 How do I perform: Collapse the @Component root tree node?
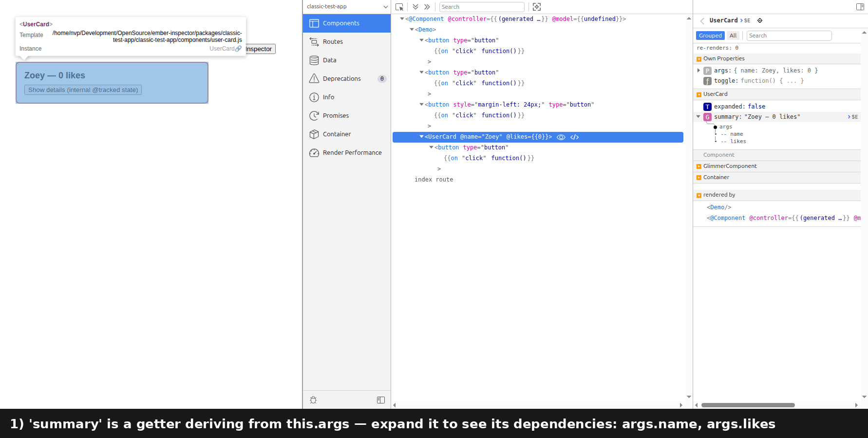pos(402,19)
